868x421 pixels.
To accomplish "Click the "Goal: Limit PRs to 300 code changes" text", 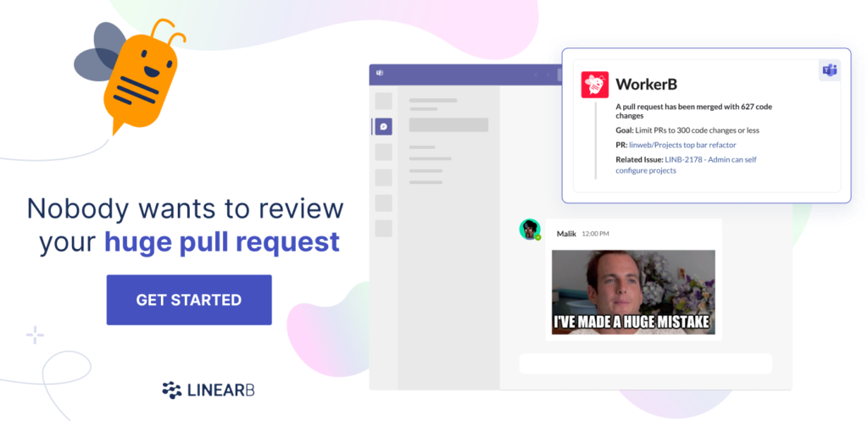I will click(x=687, y=130).
